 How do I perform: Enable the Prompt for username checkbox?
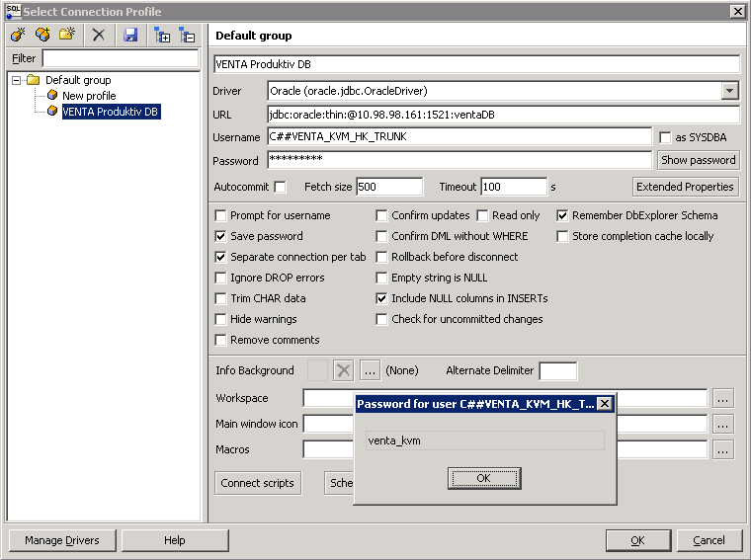[x=221, y=215]
